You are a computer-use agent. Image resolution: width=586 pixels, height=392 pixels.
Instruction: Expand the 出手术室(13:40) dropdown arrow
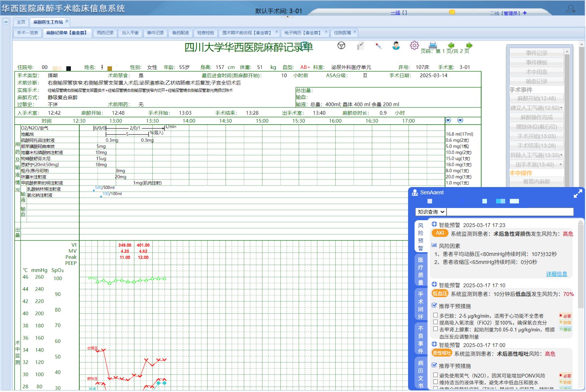click(560, 165)
